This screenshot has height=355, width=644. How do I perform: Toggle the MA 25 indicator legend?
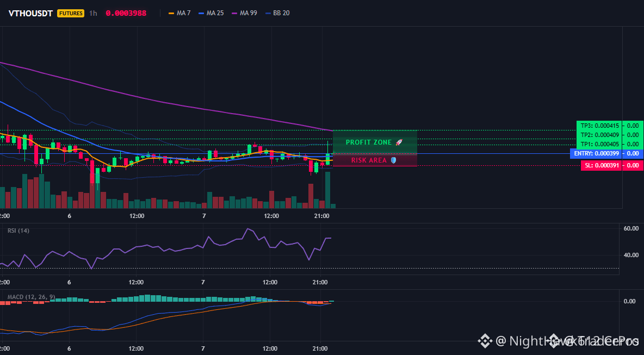click(x=210, y=13)
